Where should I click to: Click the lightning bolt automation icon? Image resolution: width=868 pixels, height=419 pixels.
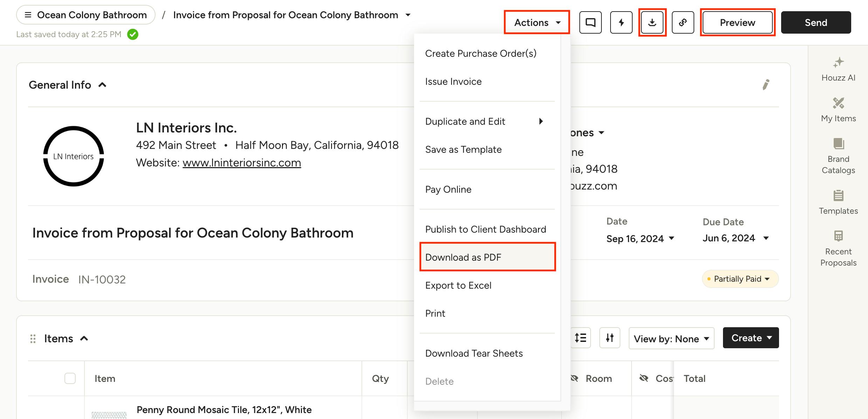coord(621,22)
